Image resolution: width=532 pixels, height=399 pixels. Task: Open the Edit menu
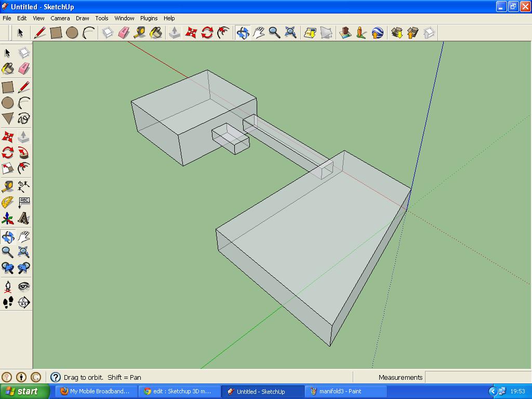(22, 18)
